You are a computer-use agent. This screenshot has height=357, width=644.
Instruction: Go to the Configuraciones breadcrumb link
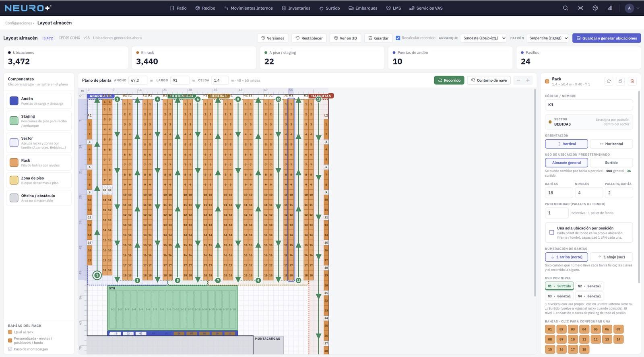[19, 23]
